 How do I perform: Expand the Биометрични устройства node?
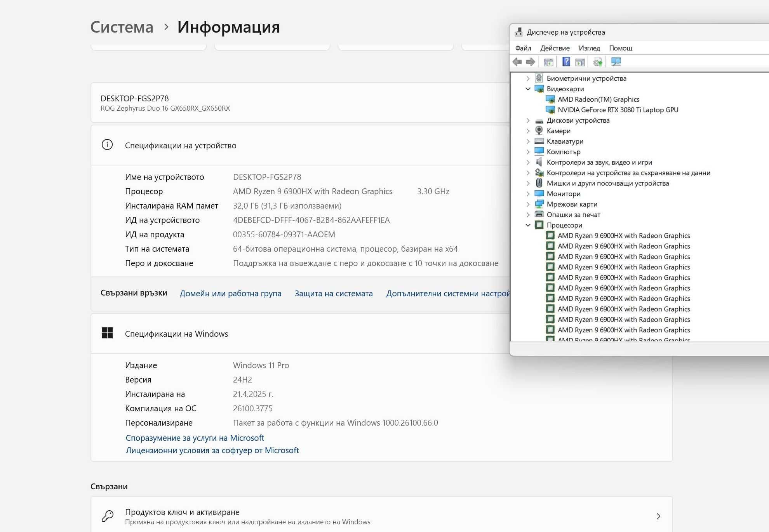[x=528, y=78]
